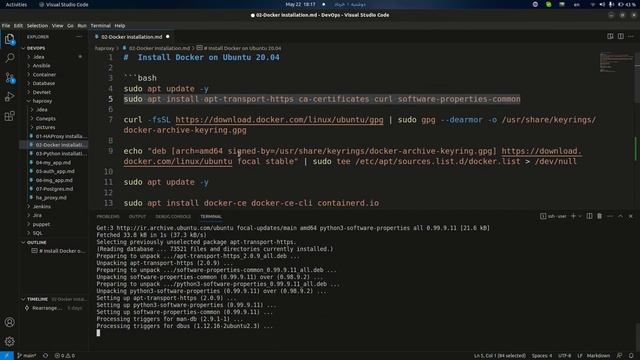Screen dimensions: 640x360
Task: Open the launch profile dropdown next to plus
Action: tap(580, 216)
